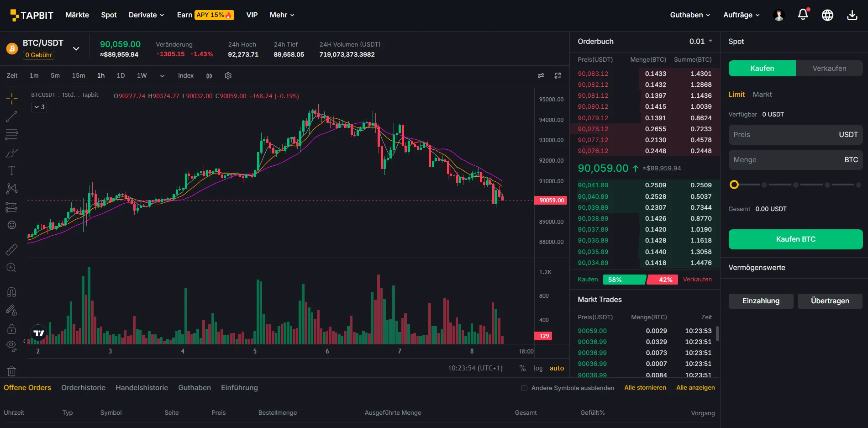Select the crosshair cursor tool
Screen dimensions: 868x428
point(12,98)
